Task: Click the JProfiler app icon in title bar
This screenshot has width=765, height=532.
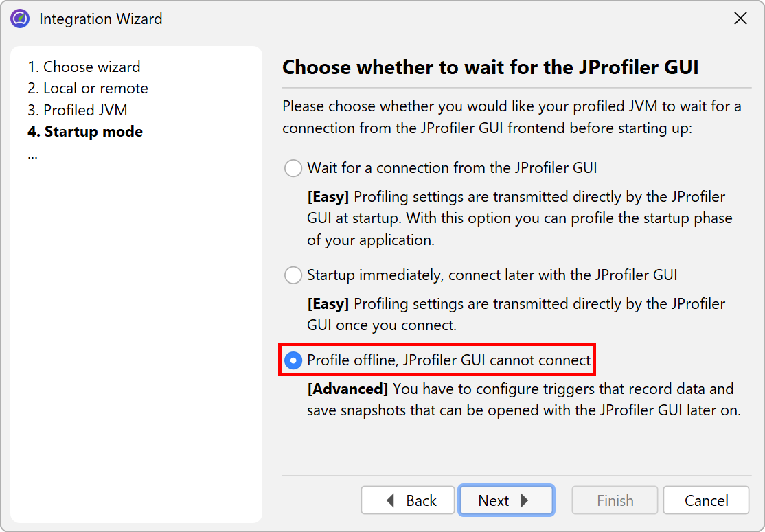Action: (20, 19)
